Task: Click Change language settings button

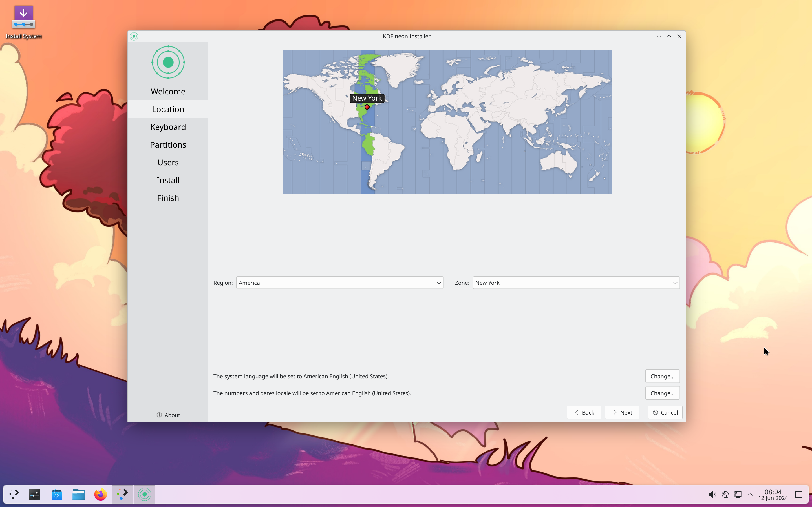Action: [x=662, y=375]
